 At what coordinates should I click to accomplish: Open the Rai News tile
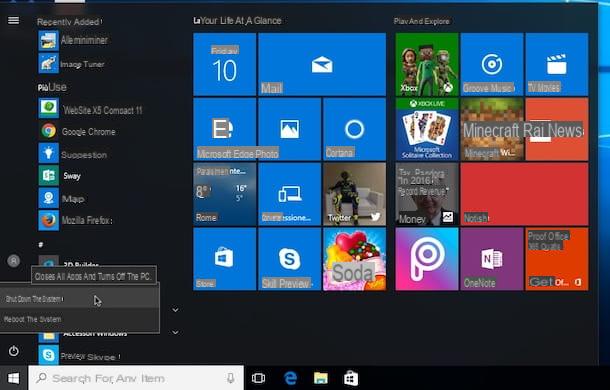click(557, 129)
